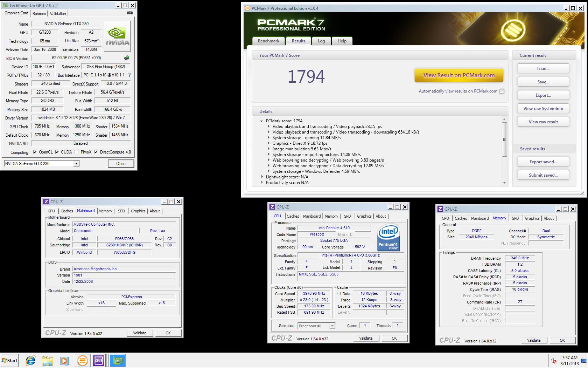
Task: Expand the Windows Defender 4.59 MB/s entry
Action: 268,171
